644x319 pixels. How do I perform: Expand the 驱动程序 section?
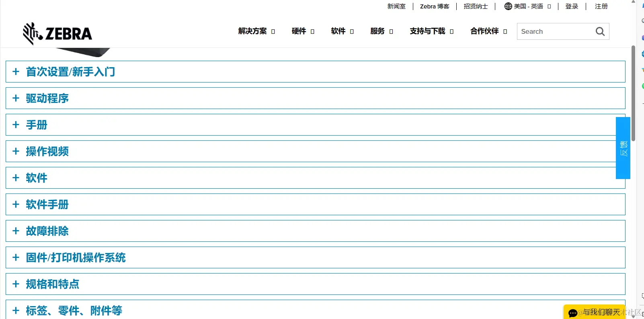point(316,98)
